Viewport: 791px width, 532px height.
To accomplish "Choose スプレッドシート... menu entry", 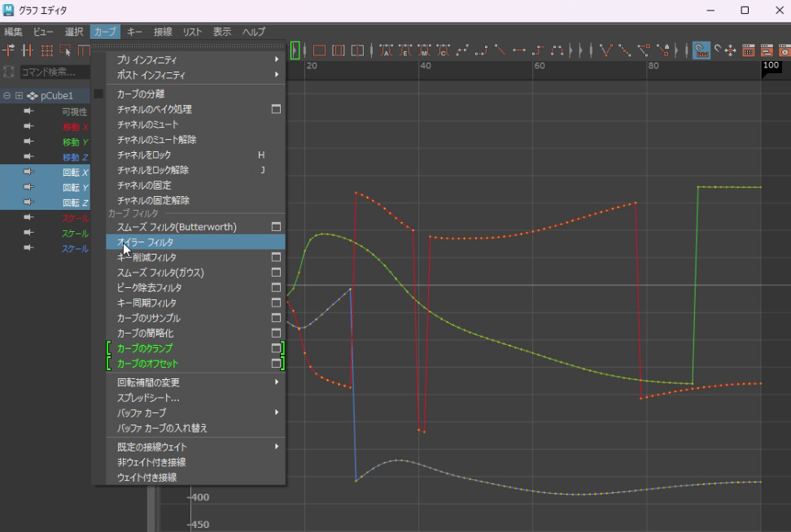I will click(x=196, y=397).
